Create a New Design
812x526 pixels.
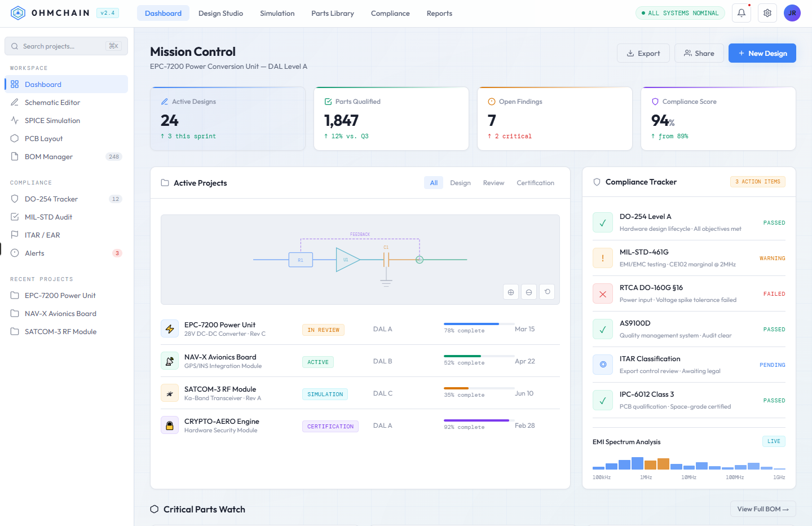pyautogui.click(x=762, y=53)
